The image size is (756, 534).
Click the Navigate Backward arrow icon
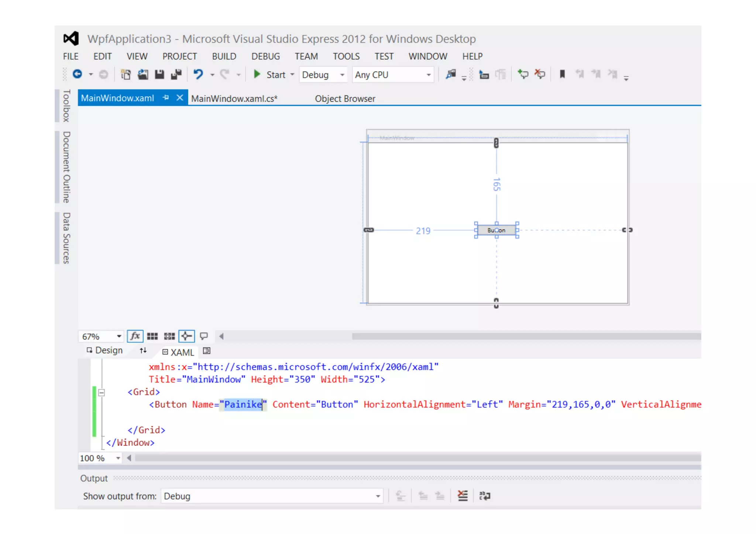(77, 74)
